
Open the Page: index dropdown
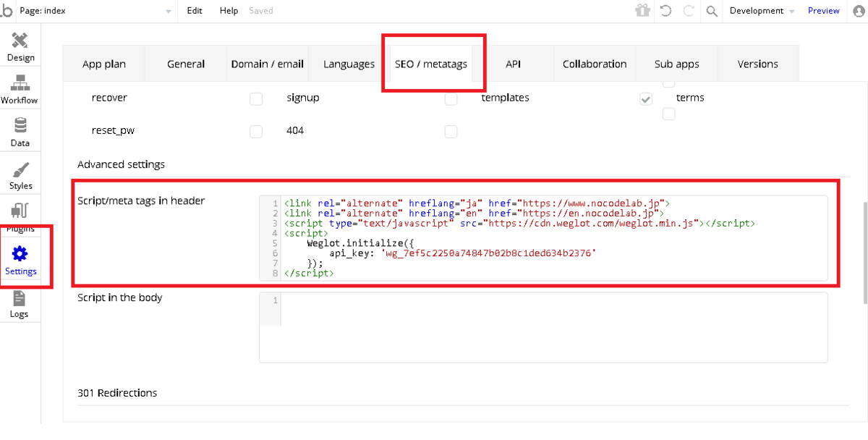[x=95, y=11]
